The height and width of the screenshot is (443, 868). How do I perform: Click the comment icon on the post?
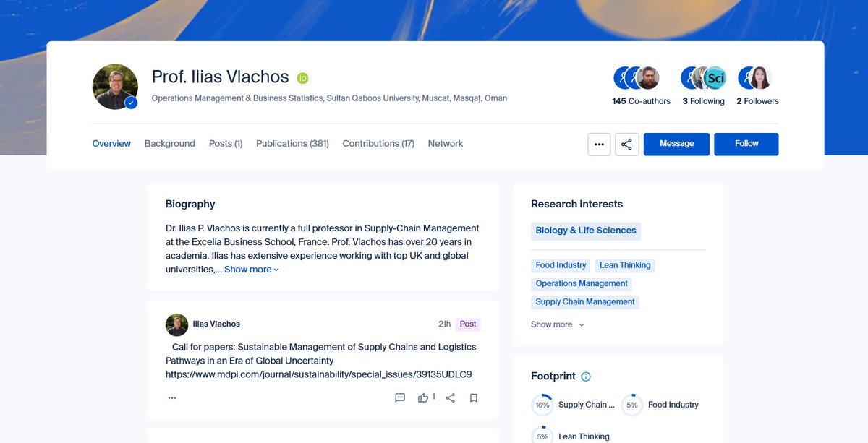click(400, 397)
